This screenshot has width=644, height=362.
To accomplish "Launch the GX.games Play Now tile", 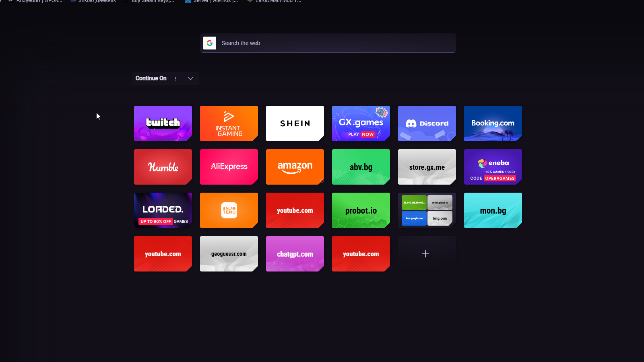I will (361, 123).
